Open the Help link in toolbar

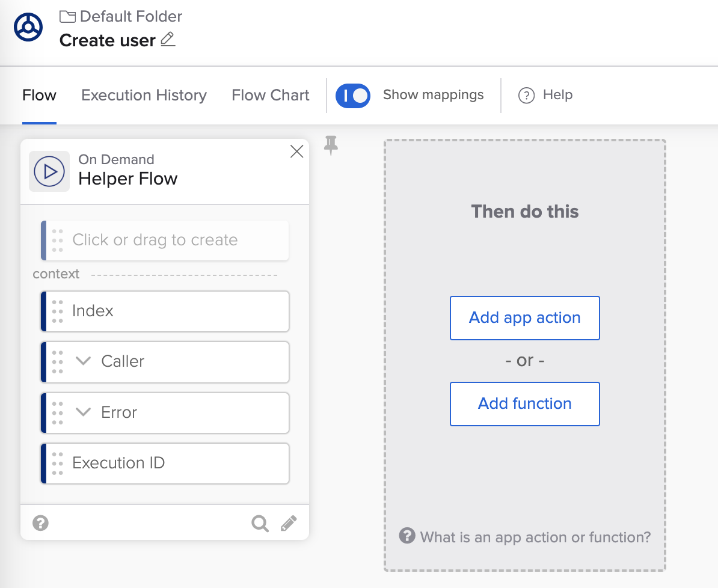[x=545, y=95]
